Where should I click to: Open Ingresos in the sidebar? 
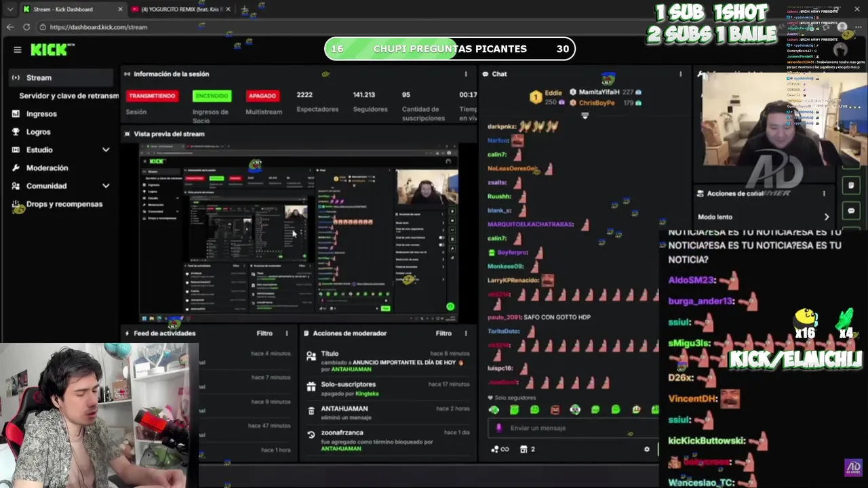pyautogui.click(x=41, y=114)
